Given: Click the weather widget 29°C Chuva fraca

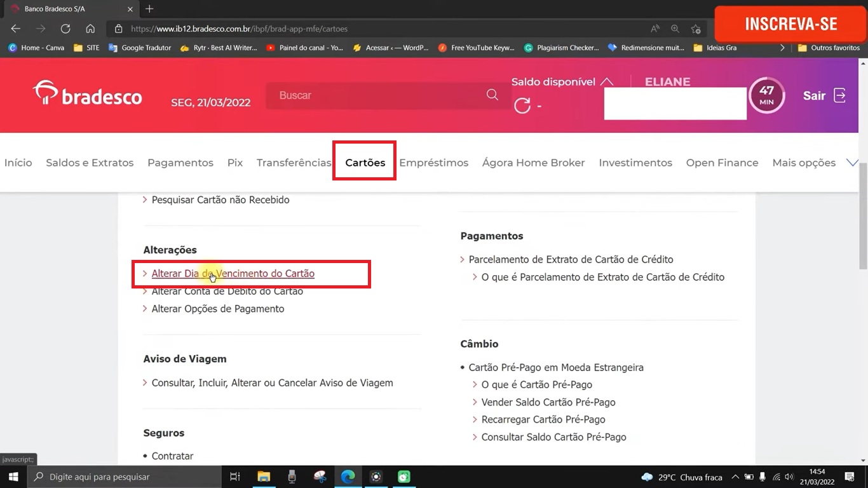Looking at the screenshot, I should pos(681,477).
